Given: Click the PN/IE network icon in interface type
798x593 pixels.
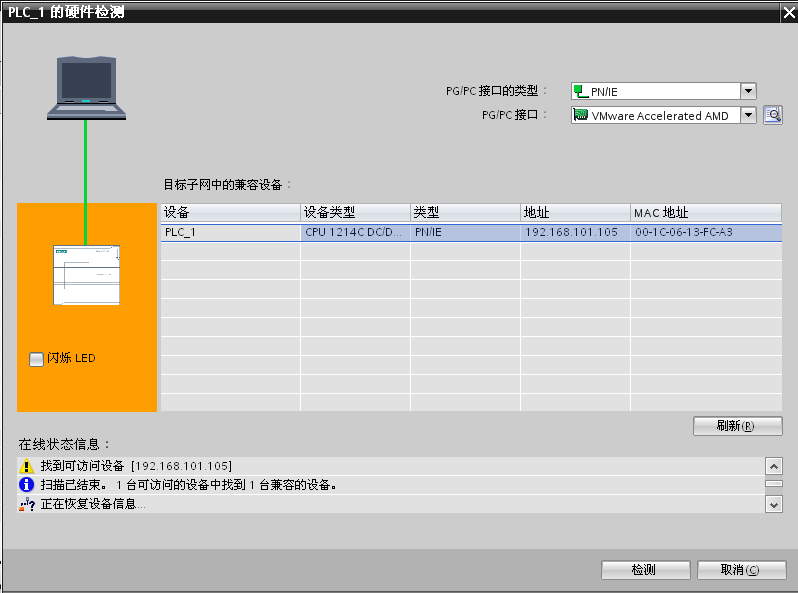Looking at the screenshot, I should pos(581,92).
